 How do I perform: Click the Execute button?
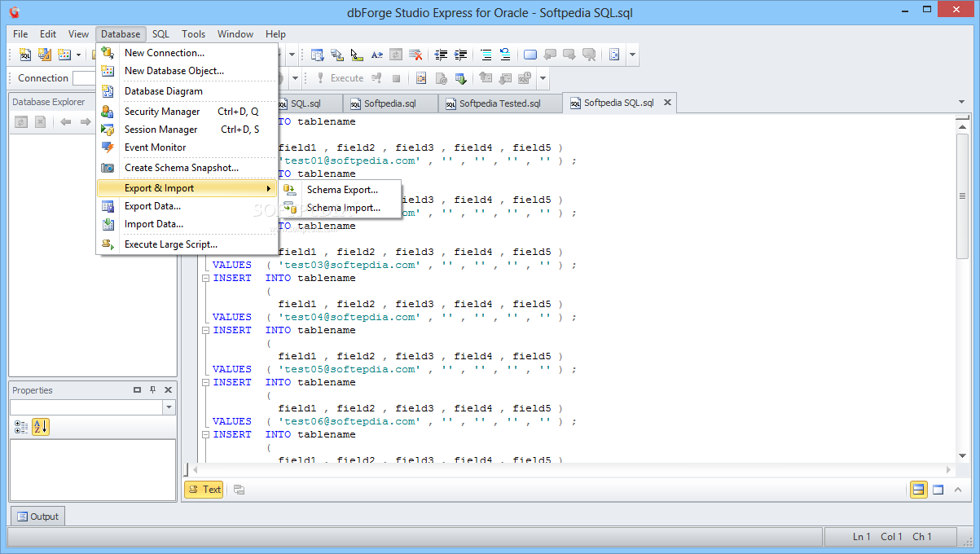pos(339,78)
